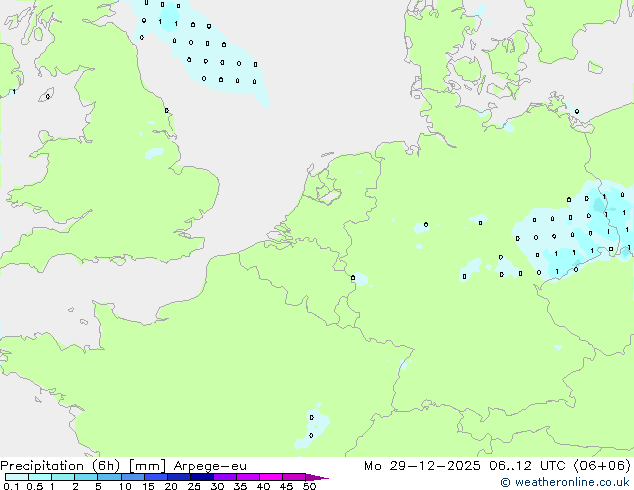
Task: Click the purple arrow at the legend's end
Action: 317,477
